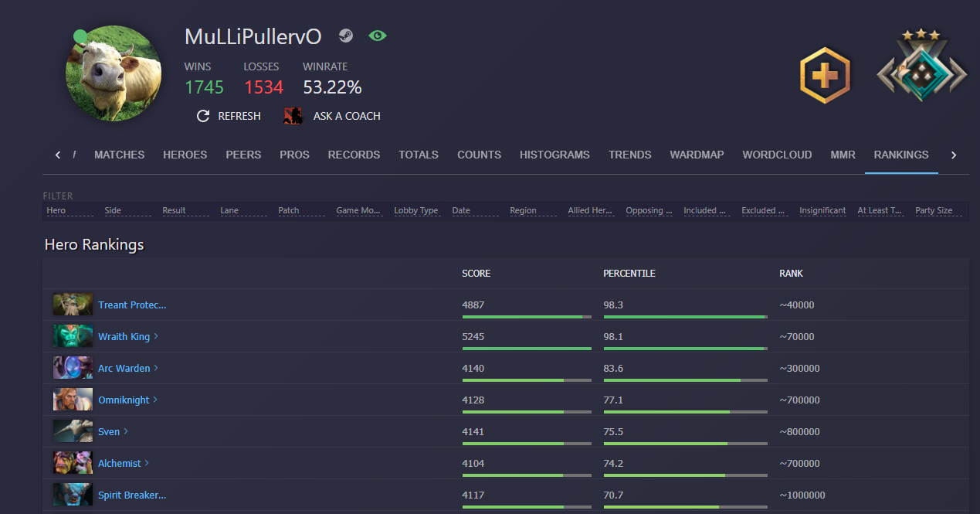
Task: Click the three-star rank medal
Action: click(921, 66)
